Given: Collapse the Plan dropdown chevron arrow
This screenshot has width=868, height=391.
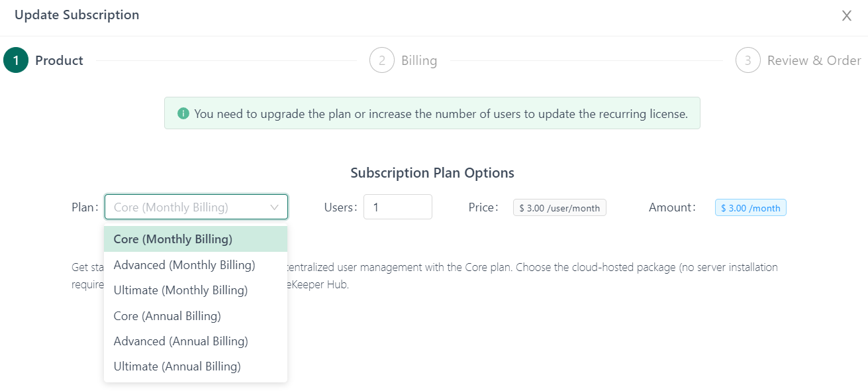Looking at the screenshot, I should tap(275, 207).
